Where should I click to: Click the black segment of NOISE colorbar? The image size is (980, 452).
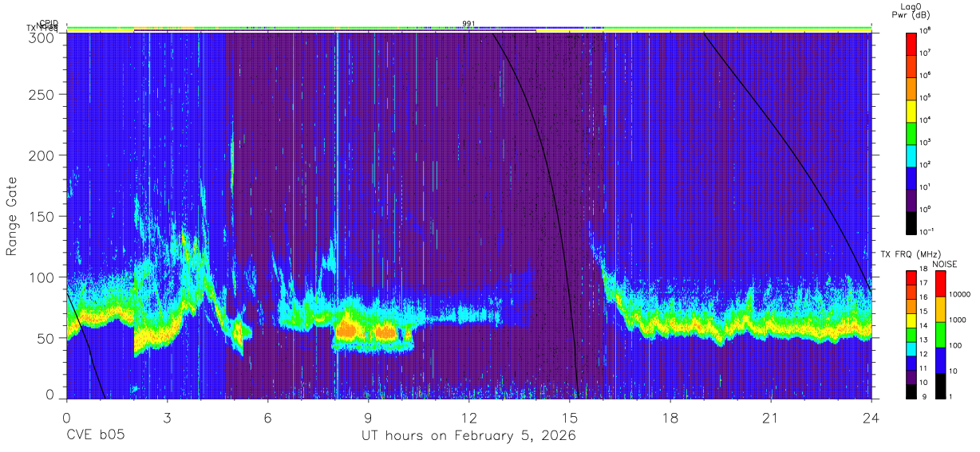pyautogui.click(x=940, y=386)
